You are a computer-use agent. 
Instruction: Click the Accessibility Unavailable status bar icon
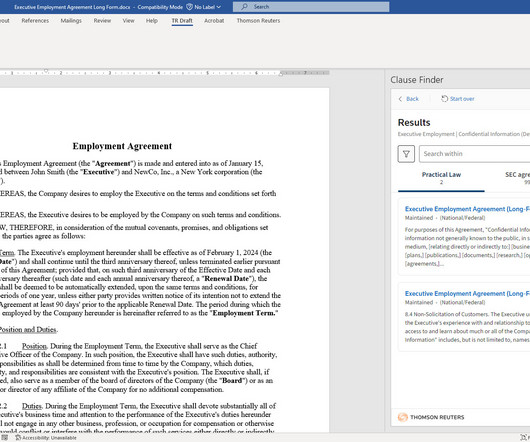click(18, 438)
